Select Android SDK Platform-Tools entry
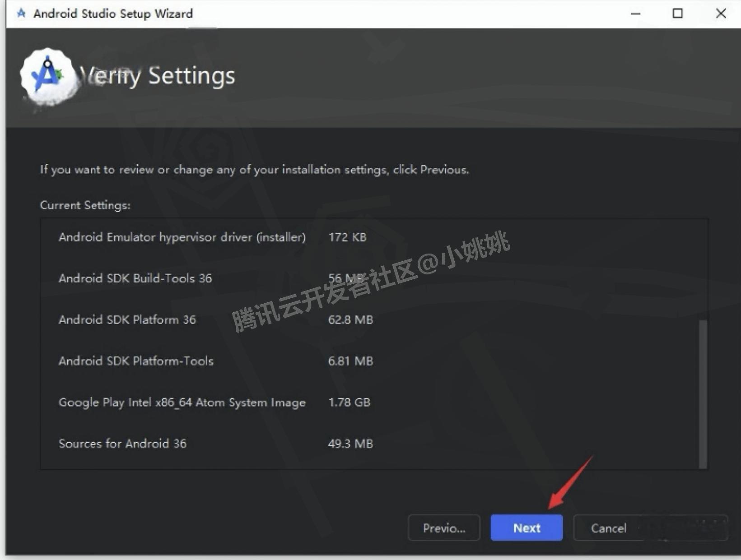 [x=135, y=361]
